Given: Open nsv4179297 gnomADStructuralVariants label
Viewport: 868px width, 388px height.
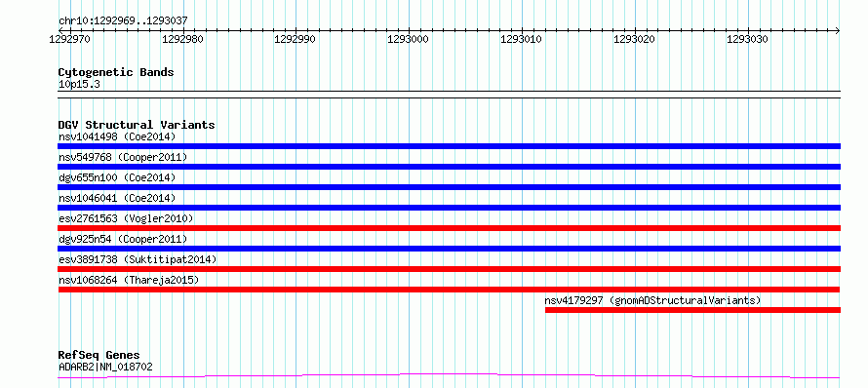Looking at the screenshot, I should tap(652, 300).
